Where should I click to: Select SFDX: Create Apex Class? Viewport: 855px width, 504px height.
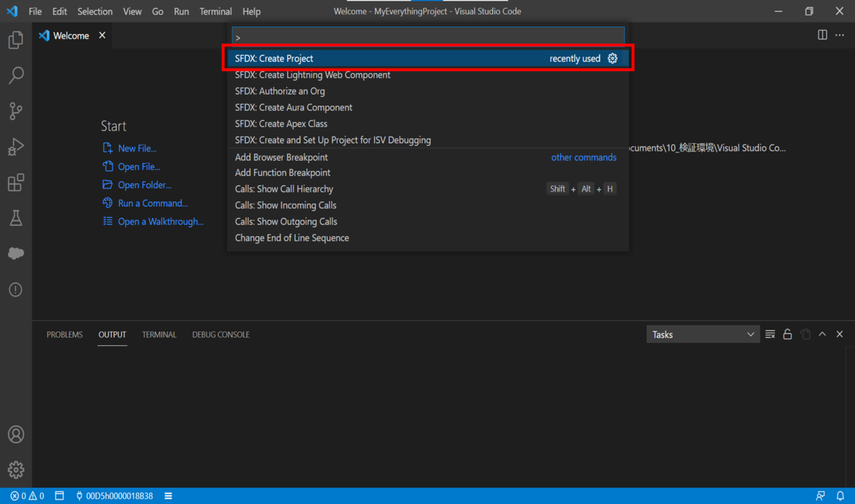tap(428, 124)
